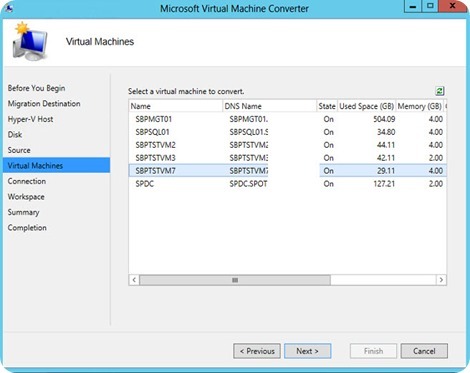
Task: Cancel the conversion wizard
Action: coord(424,351)
